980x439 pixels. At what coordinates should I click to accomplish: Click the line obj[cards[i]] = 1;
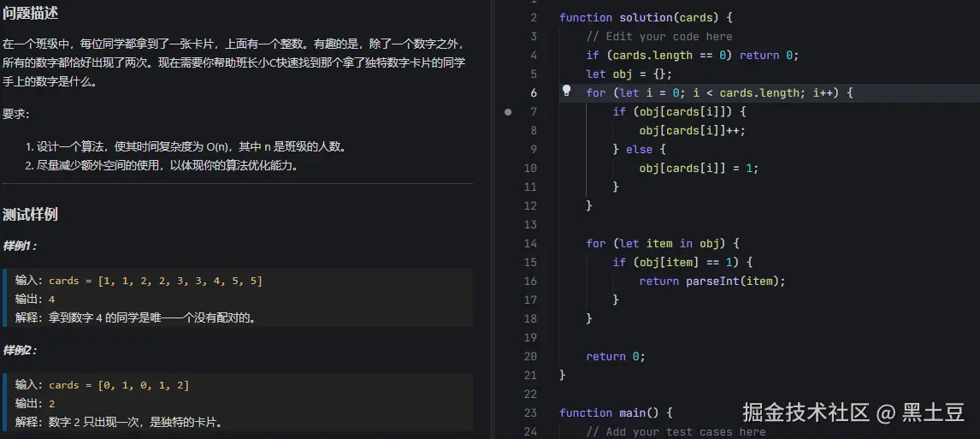click(x=700, y=169)
